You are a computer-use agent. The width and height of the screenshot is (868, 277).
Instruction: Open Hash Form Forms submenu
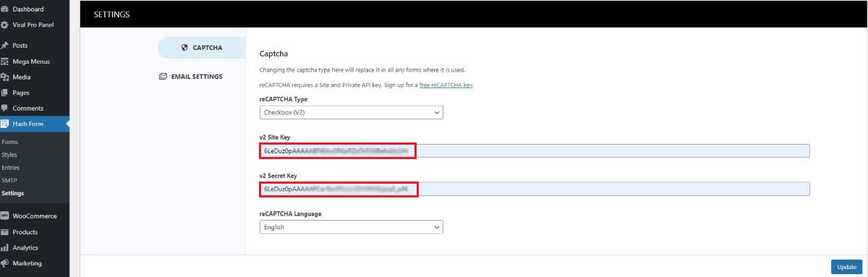click(x=10, y=142)
